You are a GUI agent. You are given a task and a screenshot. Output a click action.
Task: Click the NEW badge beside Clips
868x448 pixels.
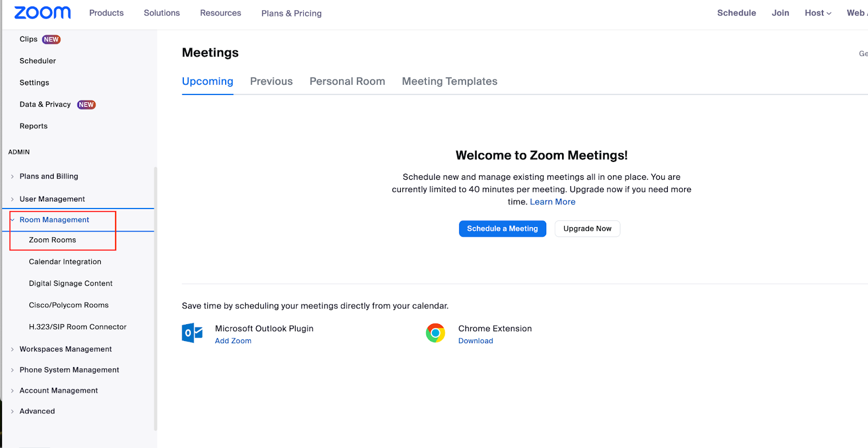(x=52, y=40)
